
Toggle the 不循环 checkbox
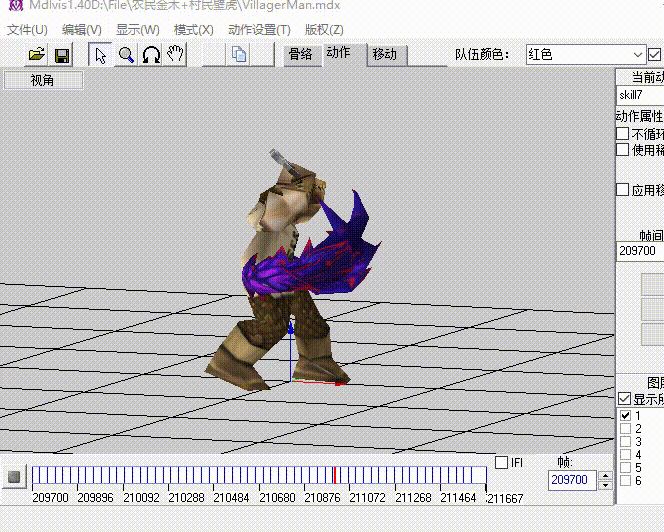click(622, 134)
